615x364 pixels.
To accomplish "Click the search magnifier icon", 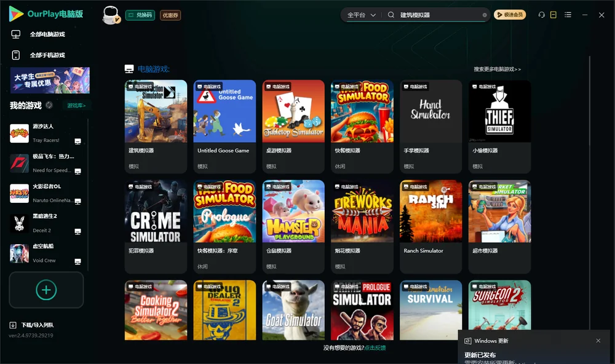I will click(391, 15).
